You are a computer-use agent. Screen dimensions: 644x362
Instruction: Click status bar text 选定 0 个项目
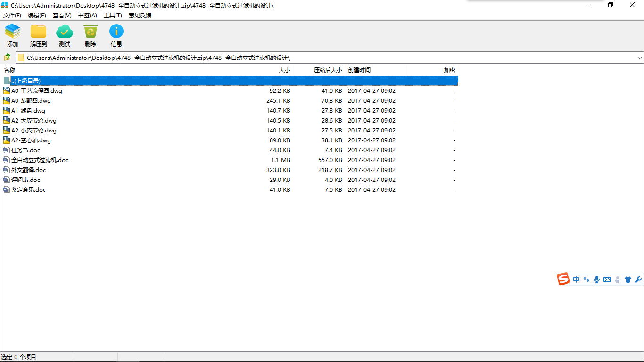pyautogui.click(x=19, y=357)
